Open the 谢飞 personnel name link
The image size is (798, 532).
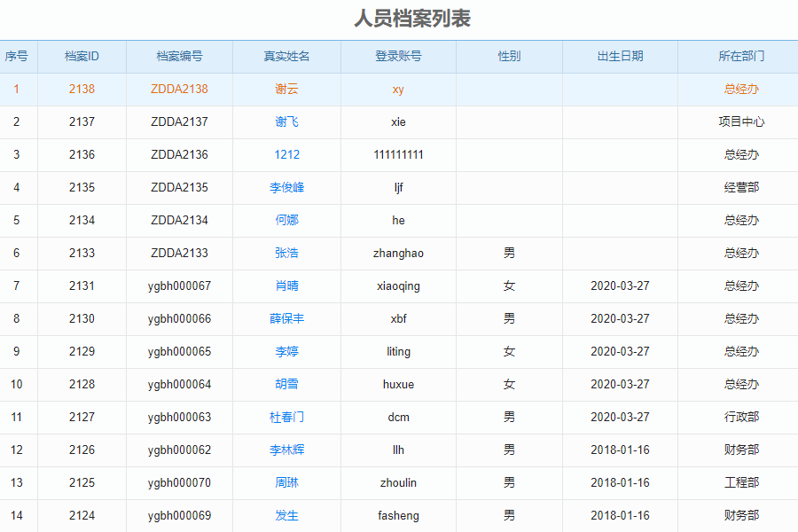coord(286,121)
